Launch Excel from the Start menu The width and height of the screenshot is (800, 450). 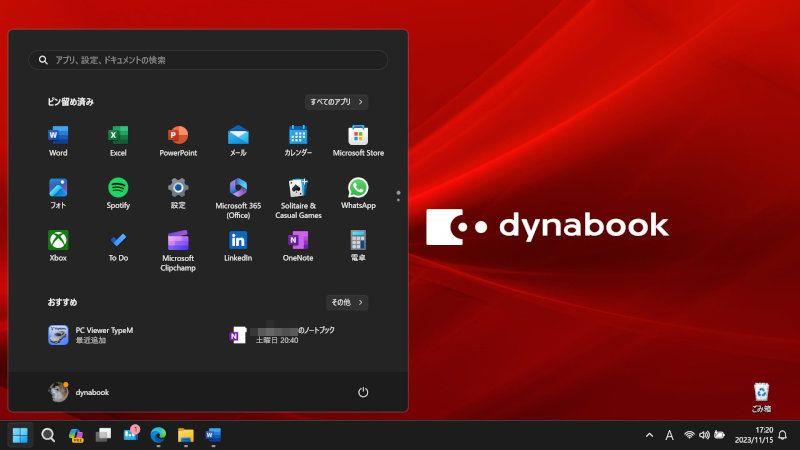click(118, 141)
